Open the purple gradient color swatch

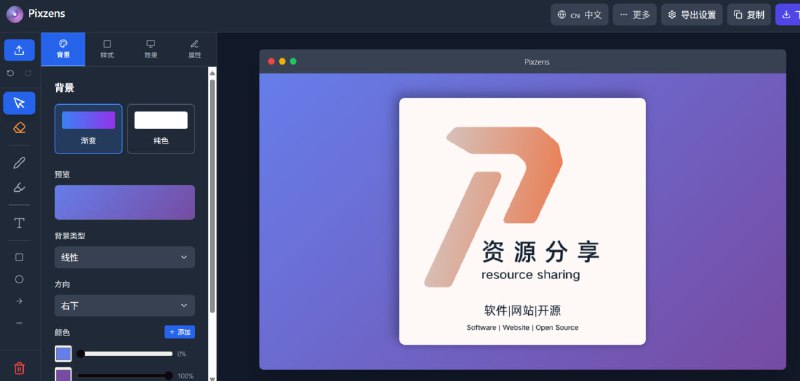(63, 375)
